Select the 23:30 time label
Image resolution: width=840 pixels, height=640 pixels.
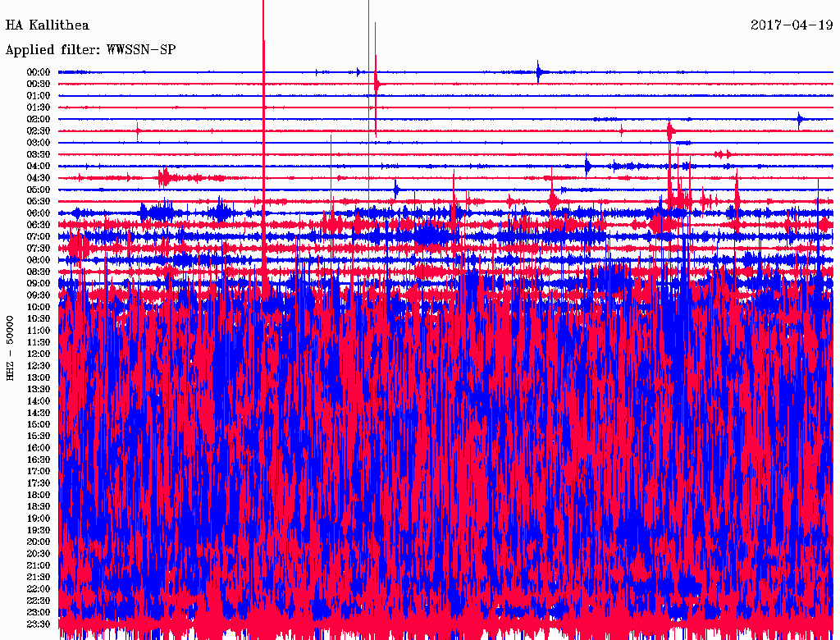(x=39, y=624)
